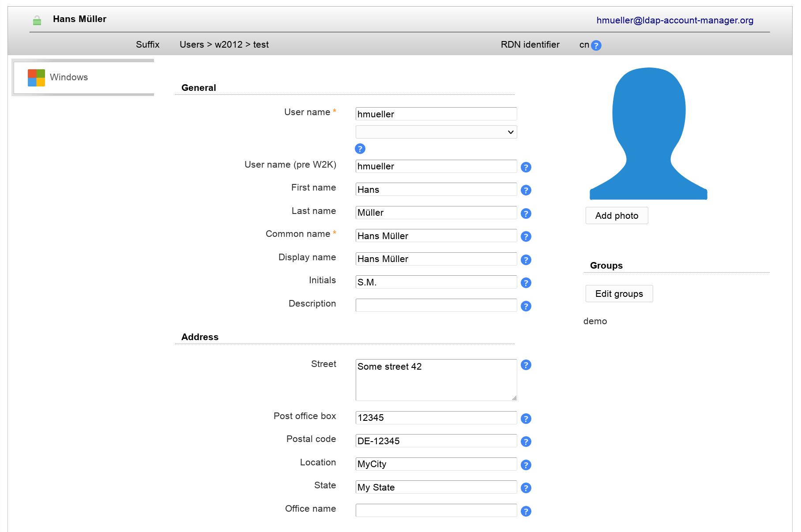Open the domain dropdown under User name

[436, 132]
